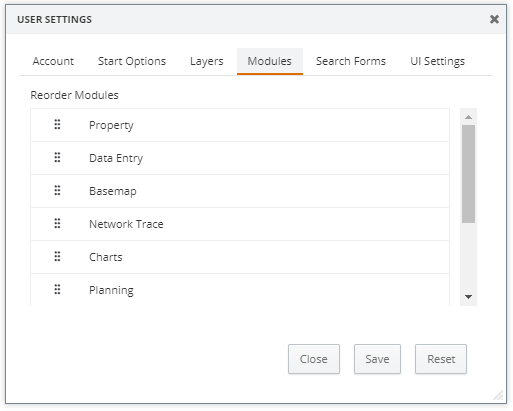
Task: Click the drag handle icon beside Charts
Action: click(x=57, y=256)
